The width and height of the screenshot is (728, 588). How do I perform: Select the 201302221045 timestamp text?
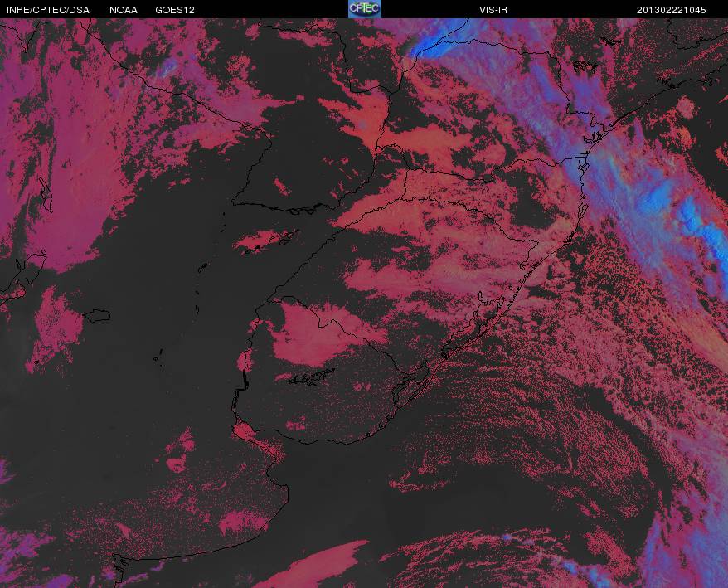pos(671,10)
